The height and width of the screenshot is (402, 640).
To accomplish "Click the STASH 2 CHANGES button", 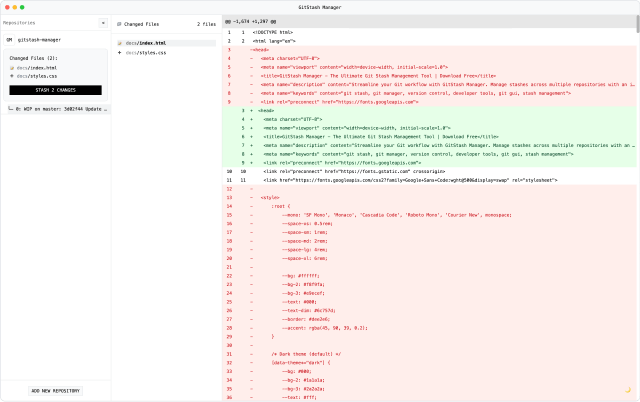I will pos(56,90).
